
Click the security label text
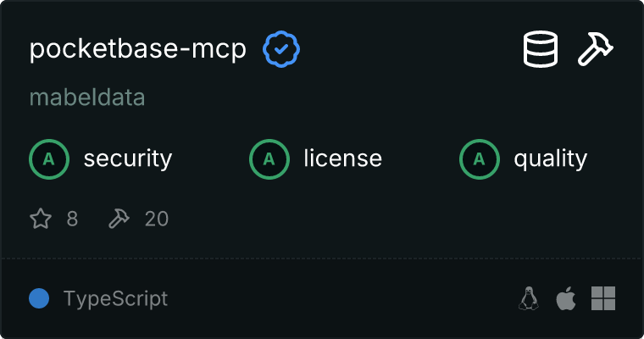pyautogui.click(x=128, y=159)
